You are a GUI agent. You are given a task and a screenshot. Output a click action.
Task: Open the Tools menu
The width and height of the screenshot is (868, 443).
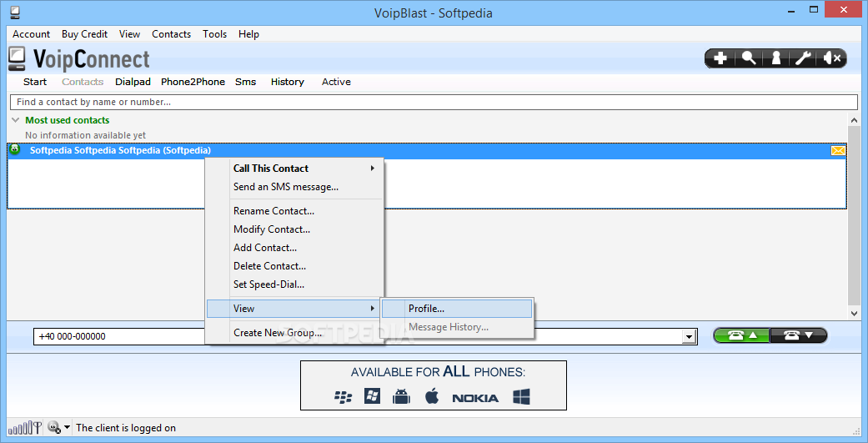[x=215, y=33]
